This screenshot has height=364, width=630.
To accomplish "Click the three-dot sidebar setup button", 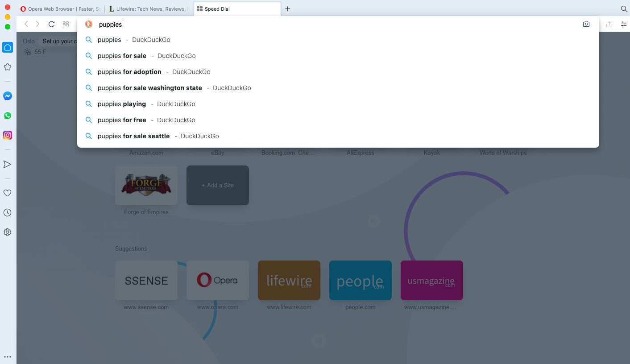I will pyautogui.click(x=8, y=357).
